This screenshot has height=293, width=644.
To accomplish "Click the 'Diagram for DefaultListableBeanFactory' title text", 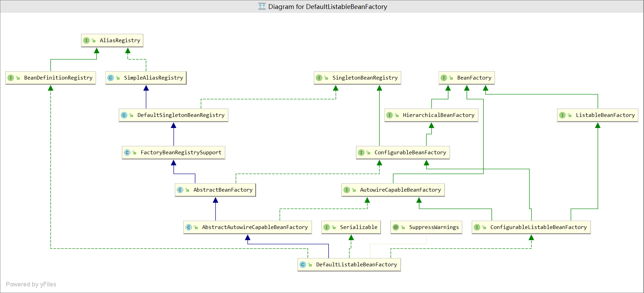I will pos(328,7).
